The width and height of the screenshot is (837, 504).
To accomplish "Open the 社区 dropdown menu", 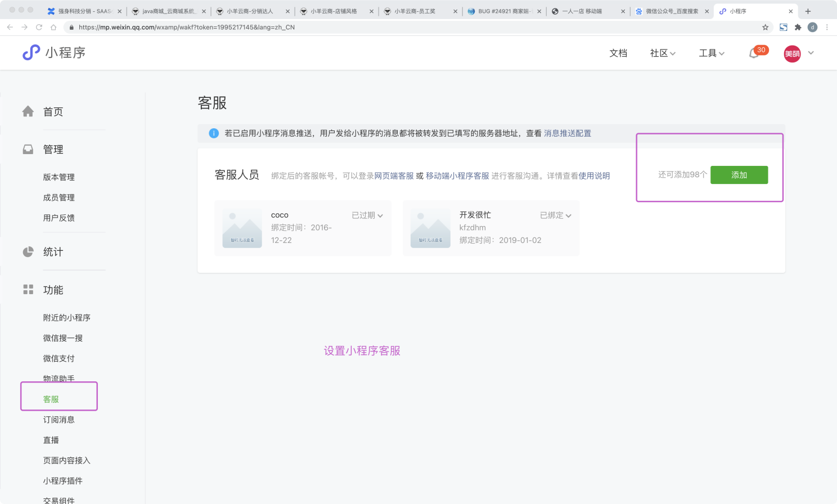I will click(x=663, y=53).
